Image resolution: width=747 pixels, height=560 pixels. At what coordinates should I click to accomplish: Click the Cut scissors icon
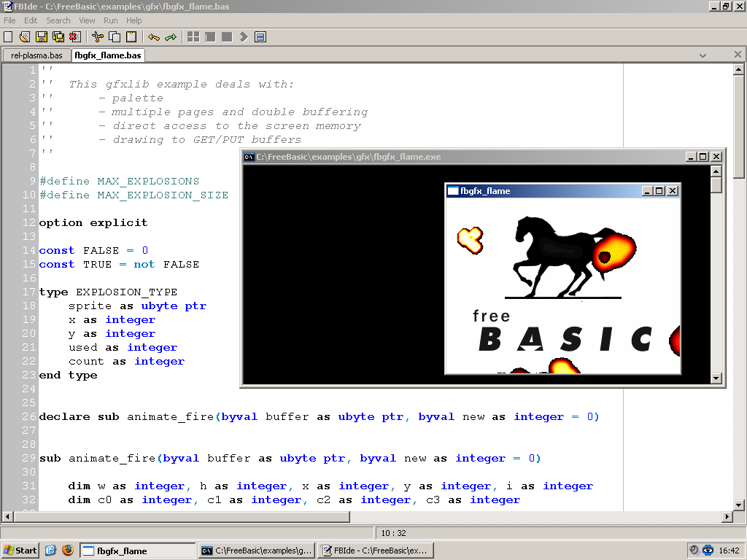pos(98,36)
